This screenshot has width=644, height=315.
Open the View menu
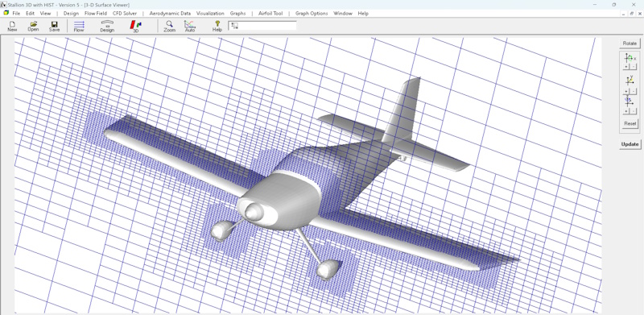point(45,13)
